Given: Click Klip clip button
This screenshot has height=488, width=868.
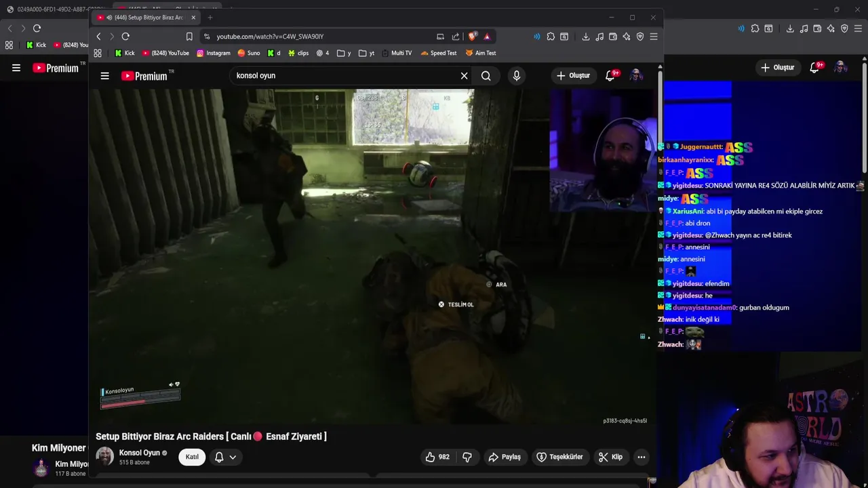Looking at the screenshot, I should click(x=610, y=457).
